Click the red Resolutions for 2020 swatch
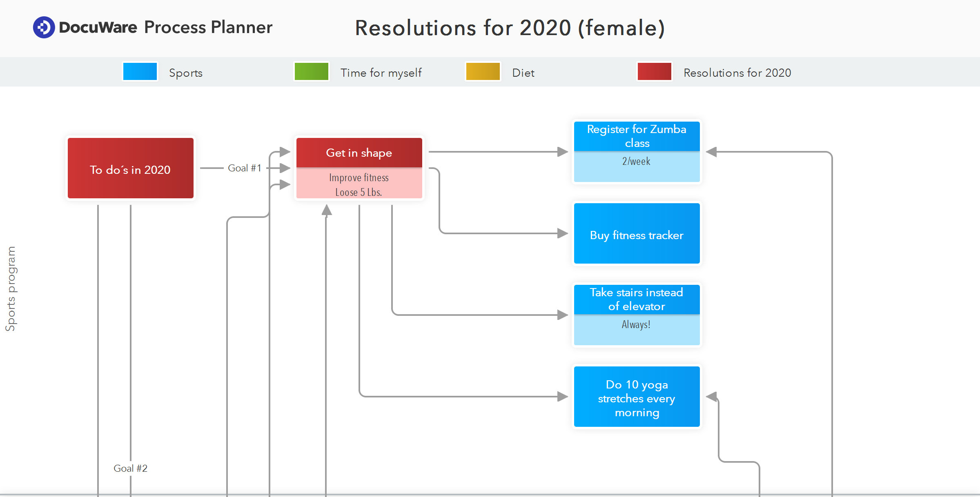 click(x=654, y=72)
